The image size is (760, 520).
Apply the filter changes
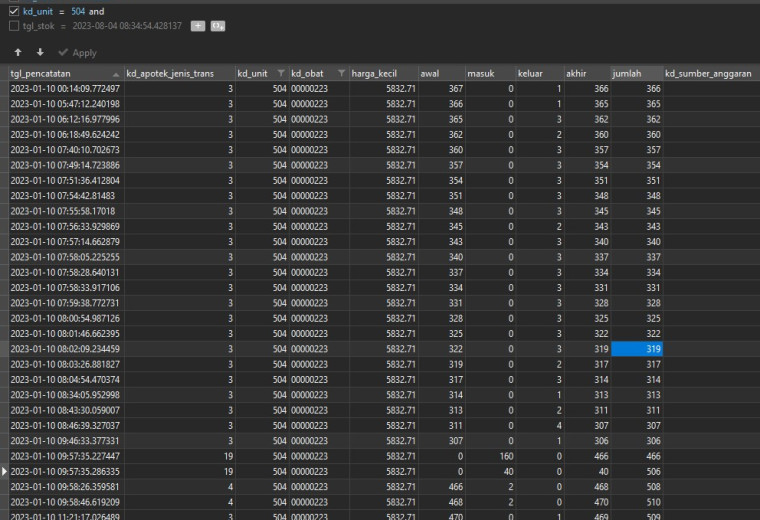click(78, 52)
